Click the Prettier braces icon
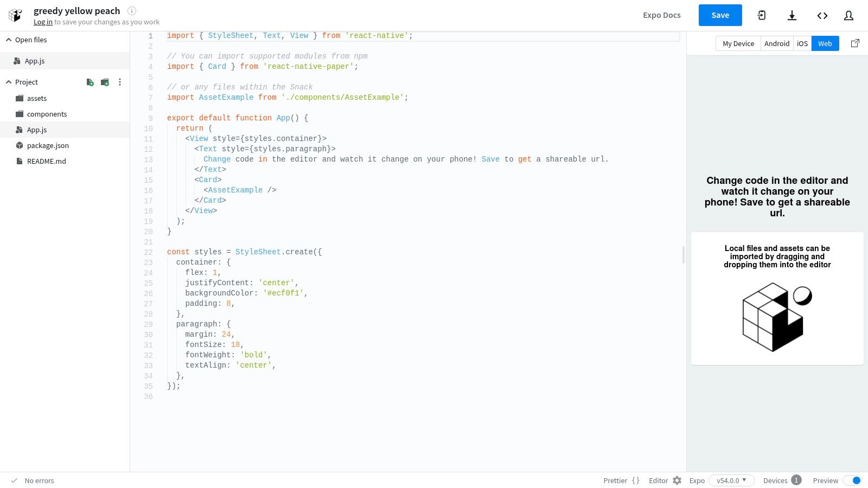This screenshot has height=488, width=868. click(x=636, y=480)
